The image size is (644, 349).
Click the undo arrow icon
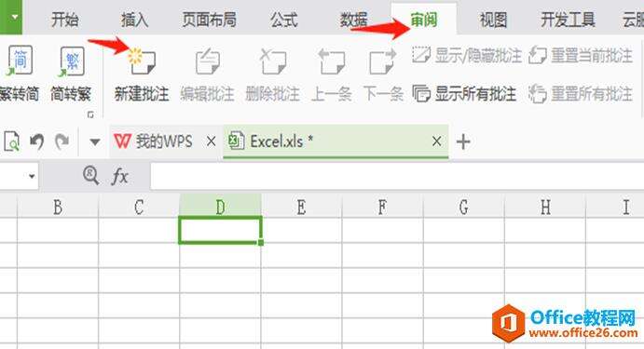37,141
